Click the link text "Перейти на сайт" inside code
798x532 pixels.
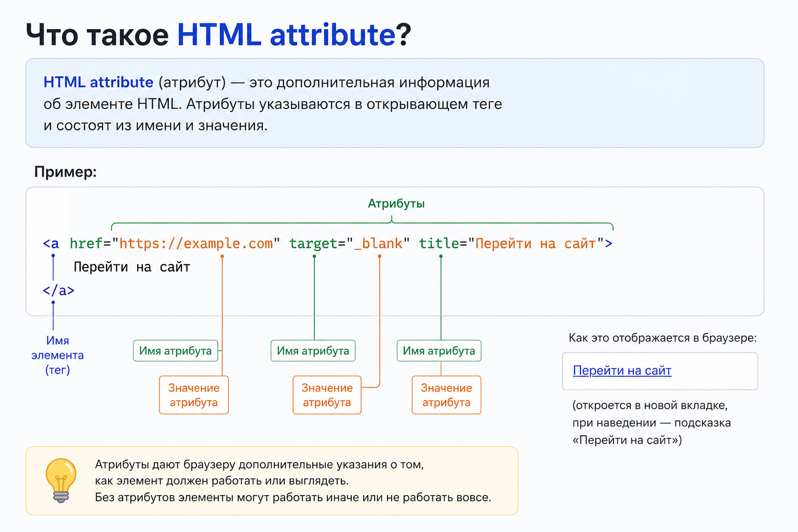click(132, 267)
